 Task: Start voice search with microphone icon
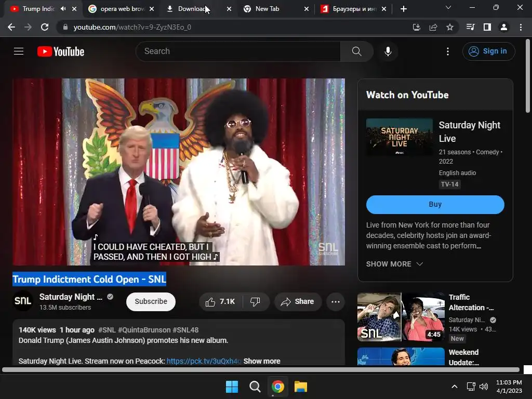[x=388, y=51]
